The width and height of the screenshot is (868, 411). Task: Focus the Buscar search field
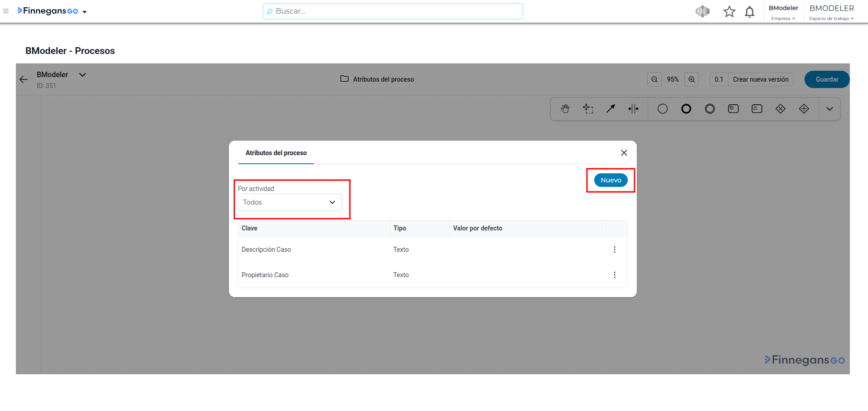(x=393, y=11)
